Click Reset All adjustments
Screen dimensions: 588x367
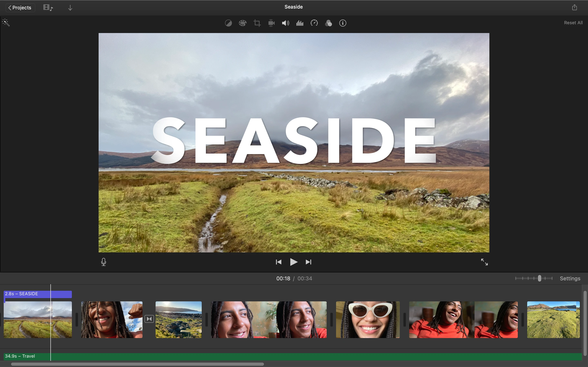pyautogui.click(x=573, y=23)
